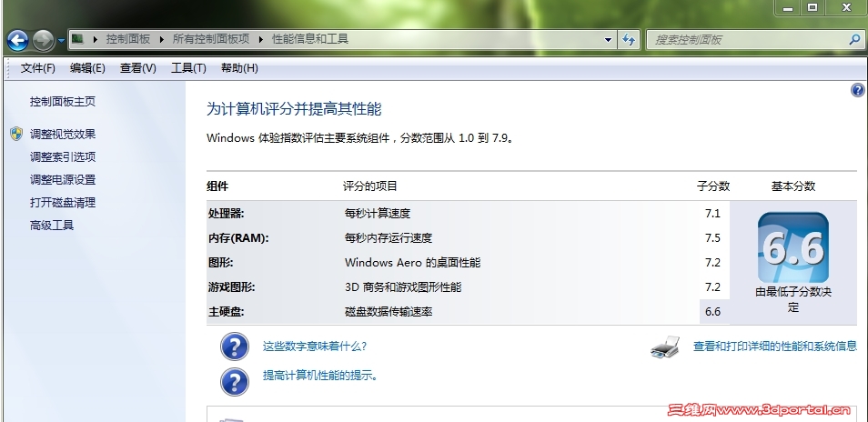Open 调整索引选项 link

click(63, 157)
